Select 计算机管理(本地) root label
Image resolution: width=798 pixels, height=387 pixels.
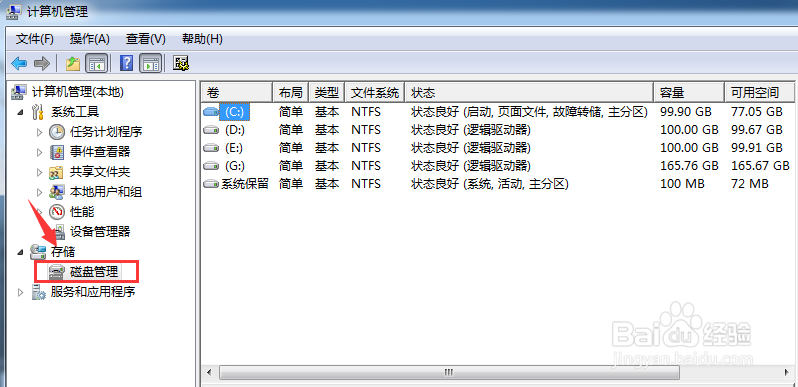tap(77, 92)
